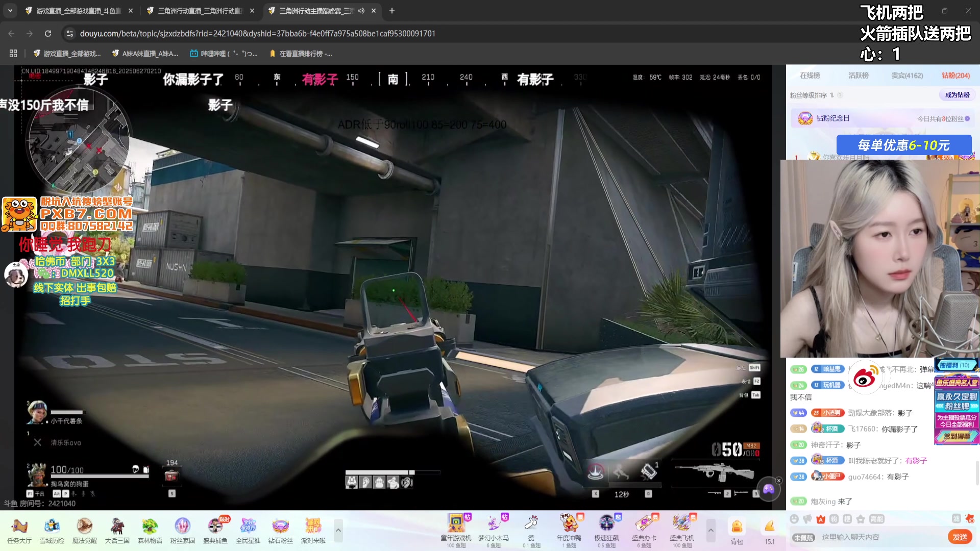Open a new browser tab with plus button
Viewport: 980px width, 551px height.
(x=392, y=11)
